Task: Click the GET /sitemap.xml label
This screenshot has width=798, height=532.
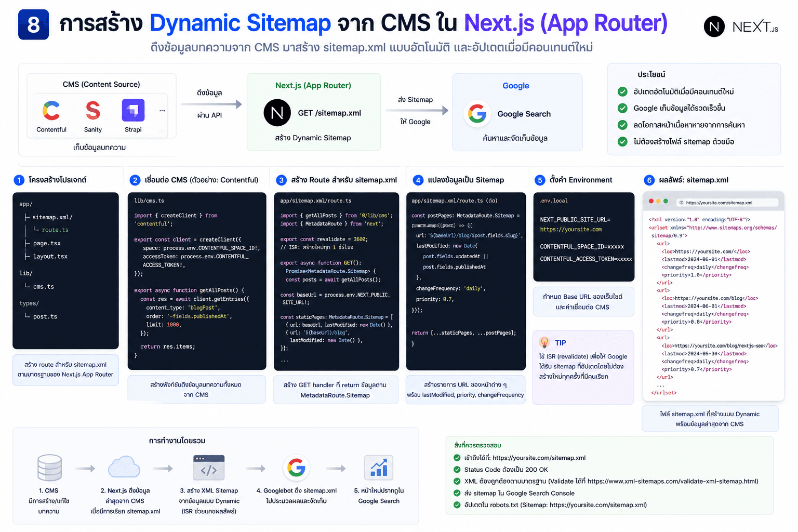Action: [329, 113]
